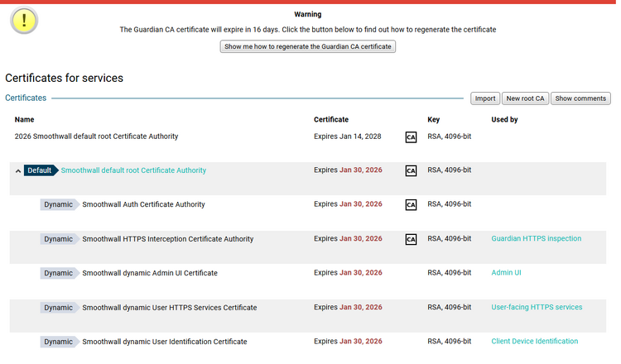This screenshot has width=621, height=364.
Task: Click the Default tag badge
Action: (41, 170)
